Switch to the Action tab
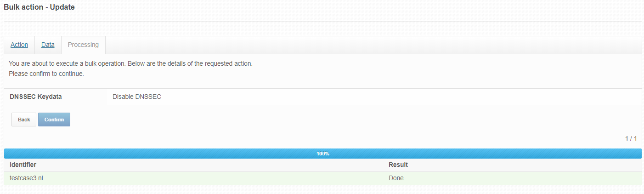Screen dimensions: 644x194 [19, 45]
